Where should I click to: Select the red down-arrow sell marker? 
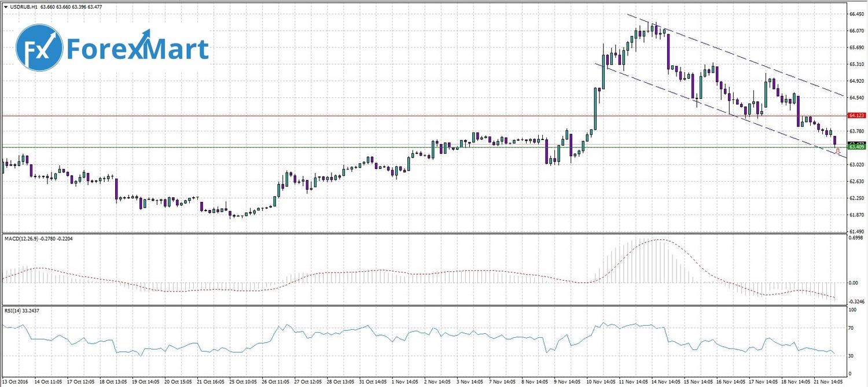pos(837,152)
